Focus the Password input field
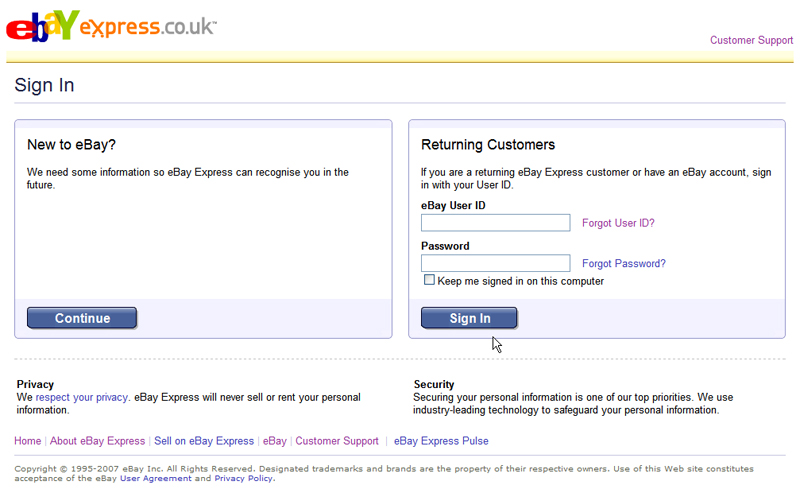This screenshot has width=800, height=489. [x=495, y=264]
